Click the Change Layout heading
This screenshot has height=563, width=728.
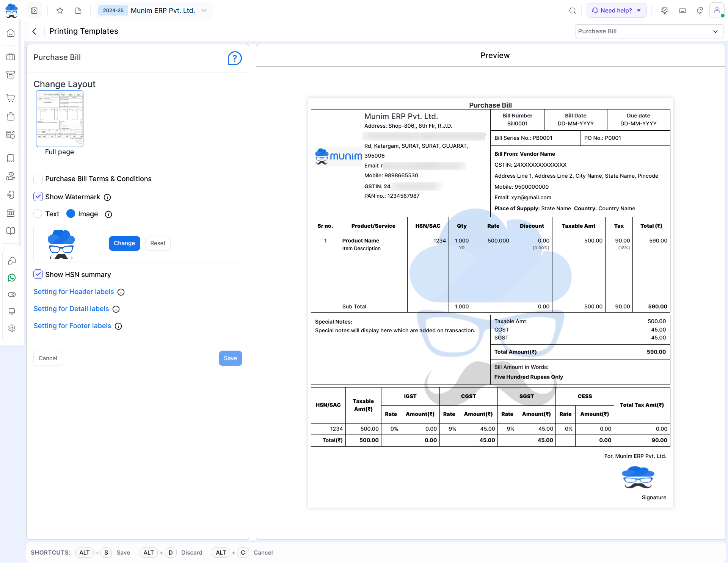pyautogui.click(x=64, y=84)
